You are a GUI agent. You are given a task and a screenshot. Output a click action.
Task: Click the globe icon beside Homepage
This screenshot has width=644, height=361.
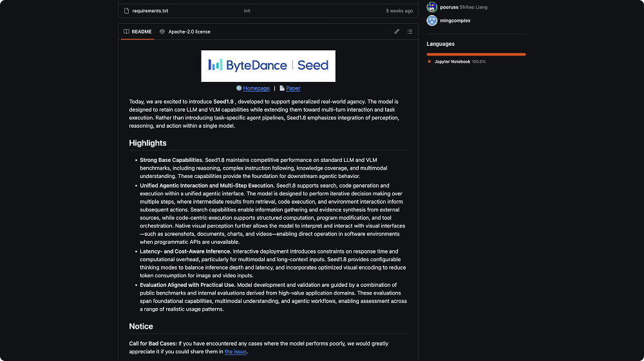coord(239,88)
